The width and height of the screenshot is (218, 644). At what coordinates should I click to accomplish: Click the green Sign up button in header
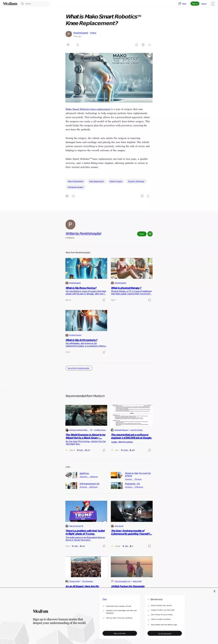pos(195,4)
